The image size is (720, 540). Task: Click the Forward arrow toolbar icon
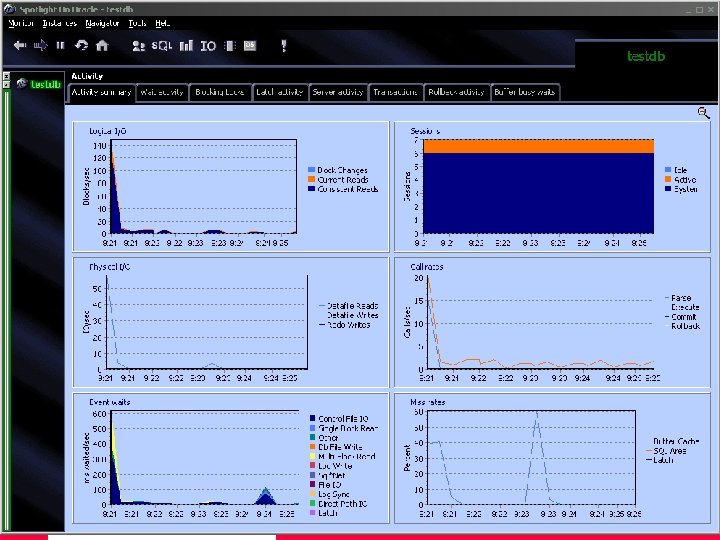(x=40, y=45)
